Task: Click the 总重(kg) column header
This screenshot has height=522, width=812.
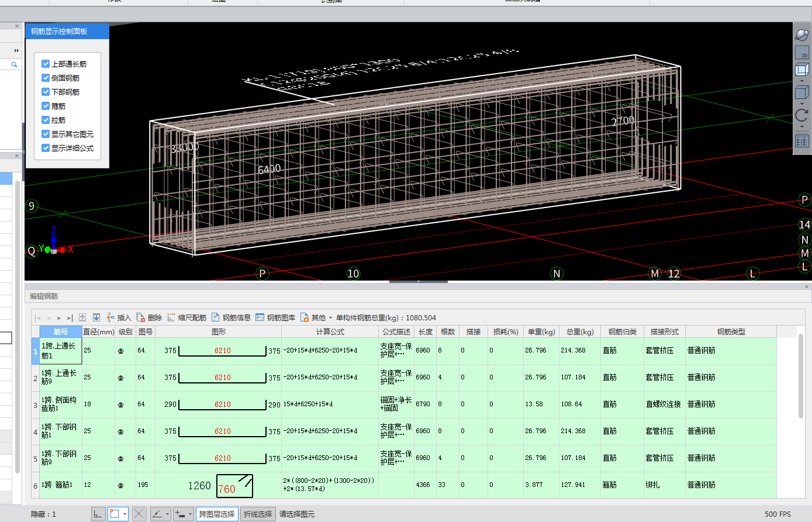Action: [x=580, y=331]
